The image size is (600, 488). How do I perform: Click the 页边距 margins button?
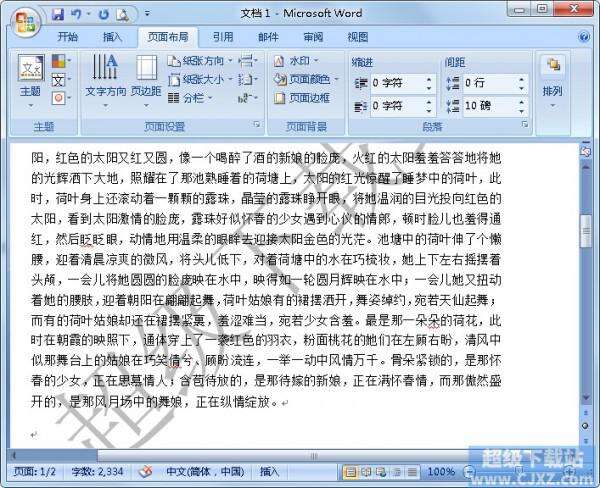point(146,81)
